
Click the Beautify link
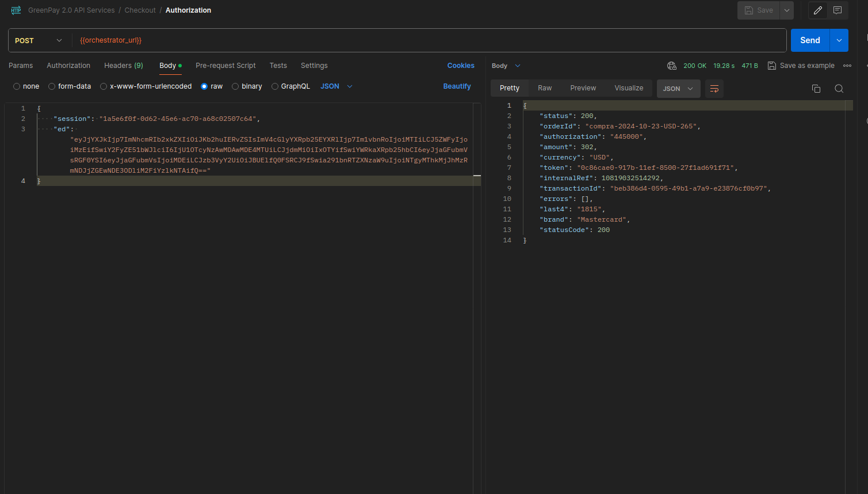pos(457,86)
